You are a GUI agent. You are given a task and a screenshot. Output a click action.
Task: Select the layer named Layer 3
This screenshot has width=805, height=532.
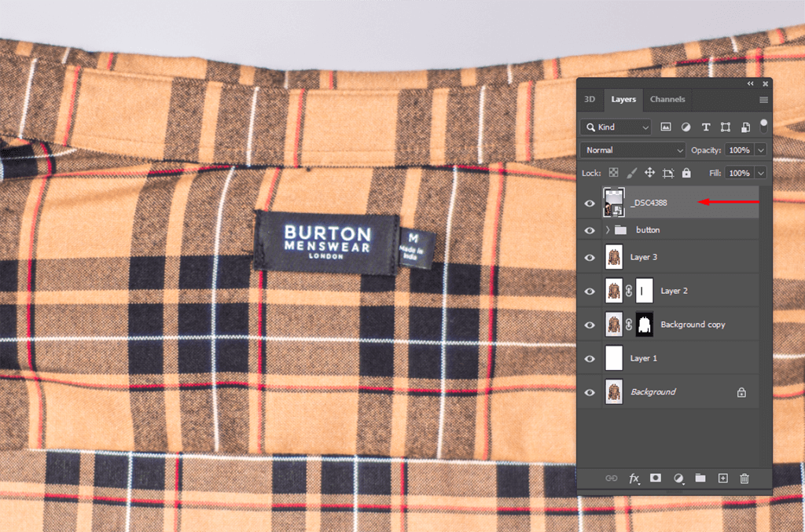(x=643, y=257)
